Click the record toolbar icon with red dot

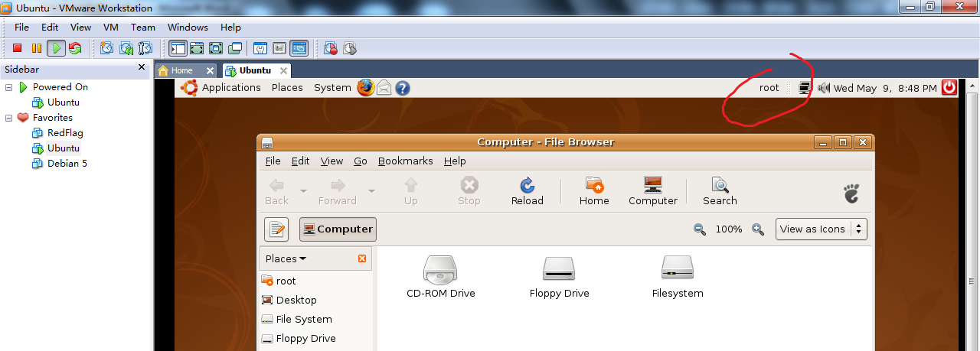331,48
